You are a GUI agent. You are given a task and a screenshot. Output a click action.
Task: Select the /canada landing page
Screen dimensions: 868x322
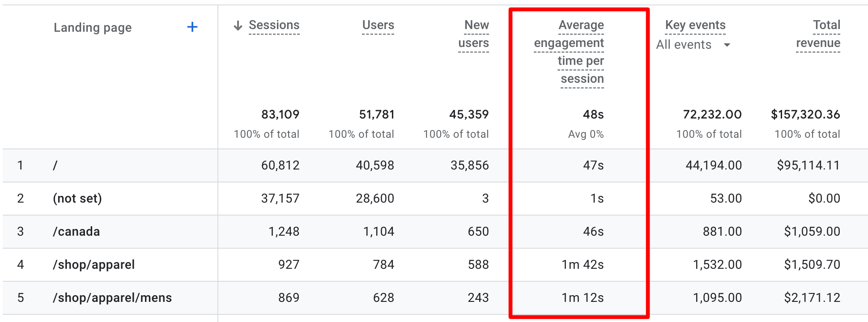coord(76,231)
